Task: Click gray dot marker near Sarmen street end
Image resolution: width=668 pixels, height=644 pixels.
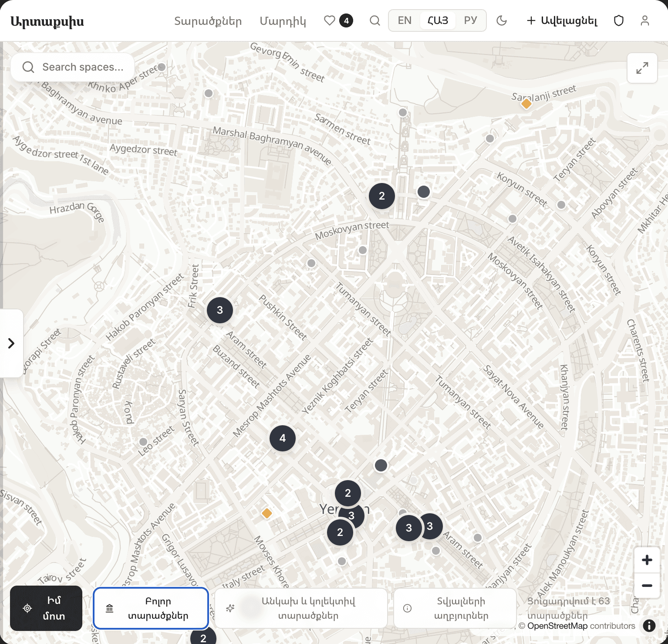Action: (x=403, y=112)
